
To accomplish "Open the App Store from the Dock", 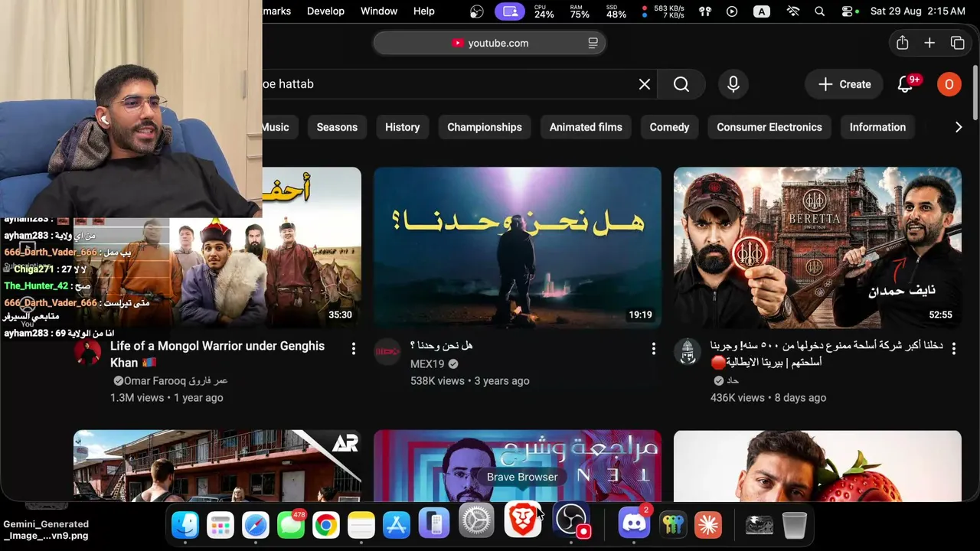I will coord(397,524).
